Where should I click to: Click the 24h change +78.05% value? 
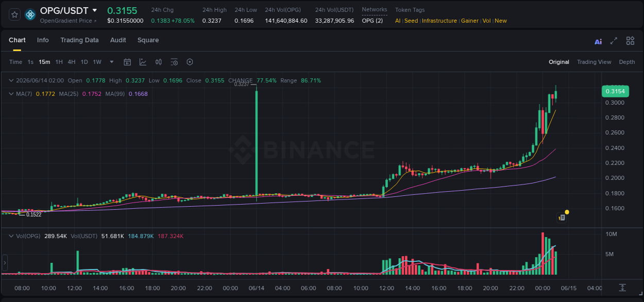coord(182,21)
